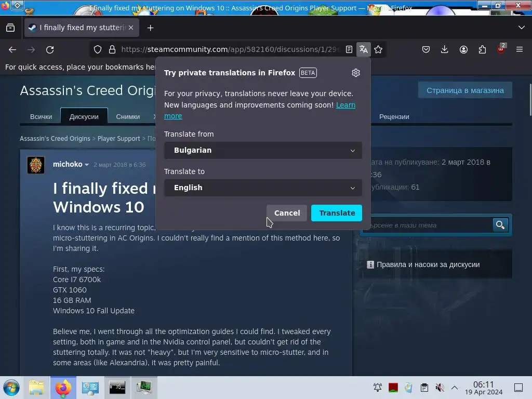Reload the page with the refresh icon

coord(50,49)
